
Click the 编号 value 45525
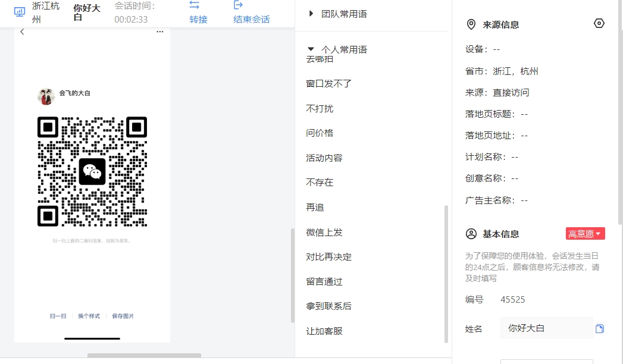click(512, 300)
